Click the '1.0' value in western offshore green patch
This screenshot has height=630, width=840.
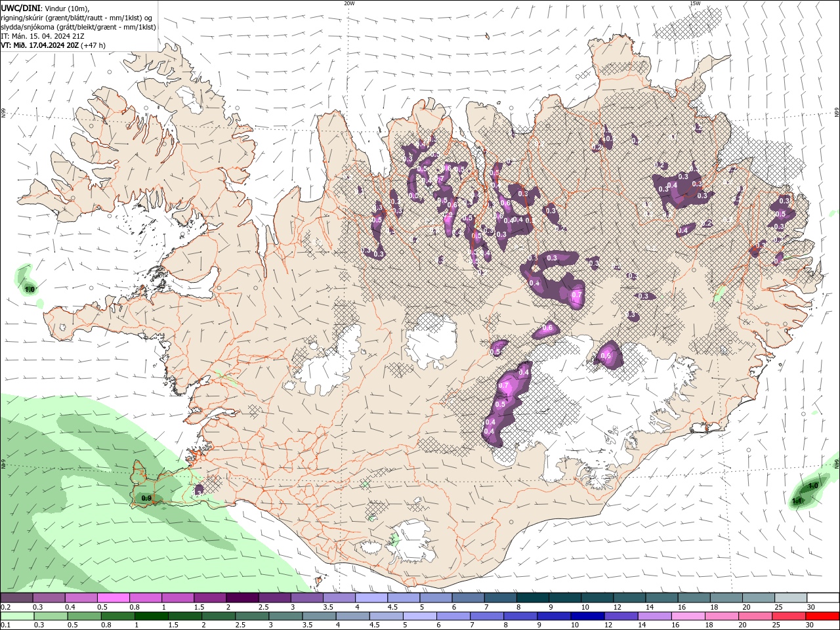30,289
